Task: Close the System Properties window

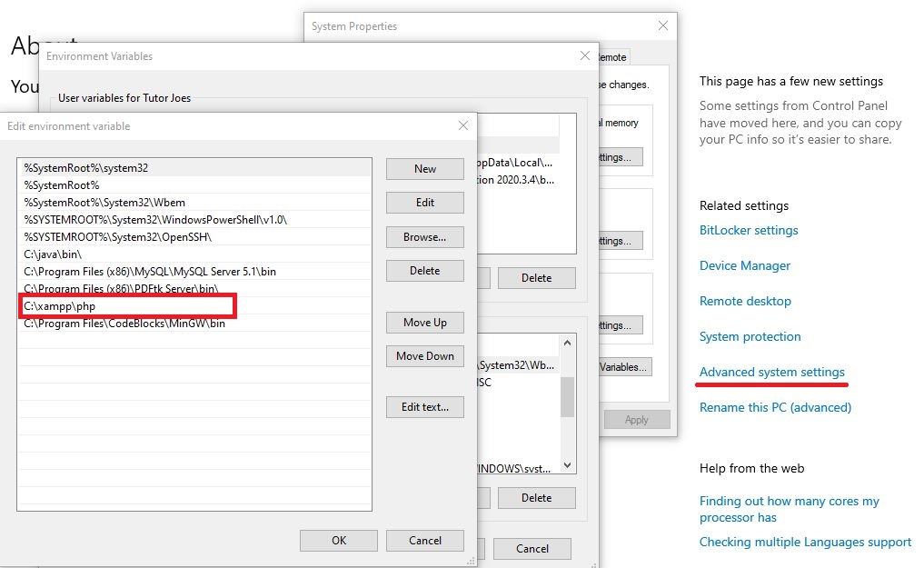Action: tap(663, 26)
